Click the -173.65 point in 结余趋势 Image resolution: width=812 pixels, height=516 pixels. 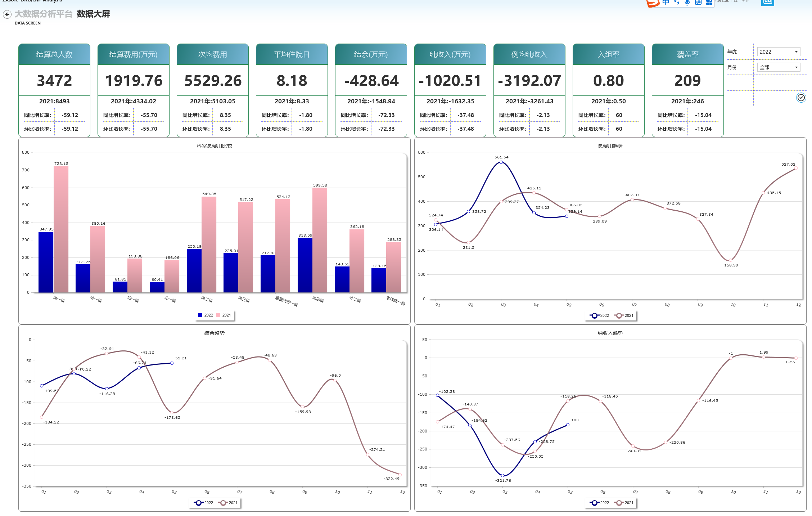tap(172, 412)
